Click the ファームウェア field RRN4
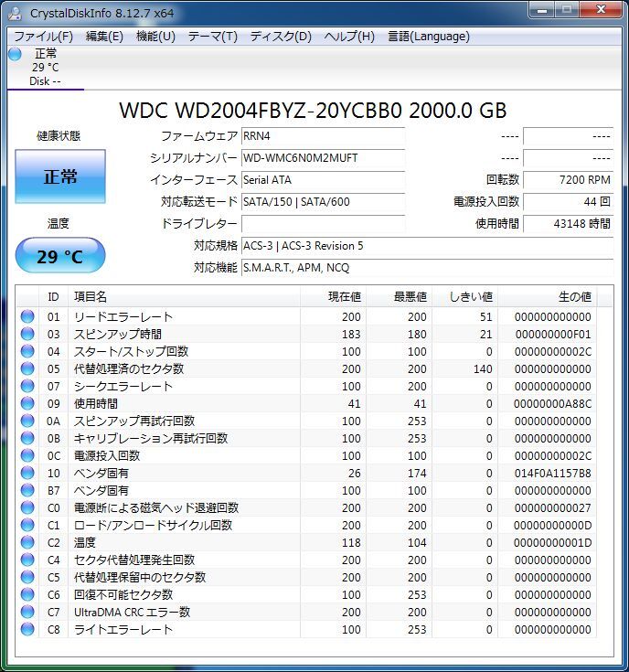The width and height of the screenshot is (629, 672). tap(323, 136)
